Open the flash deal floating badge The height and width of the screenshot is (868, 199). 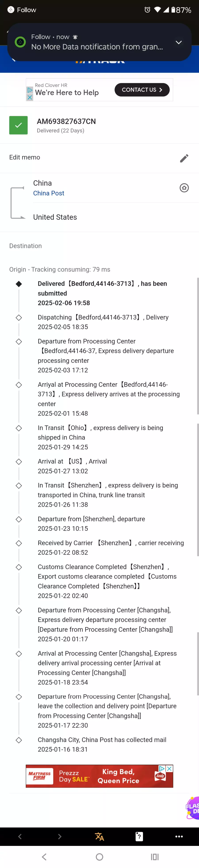click(192, 808)
